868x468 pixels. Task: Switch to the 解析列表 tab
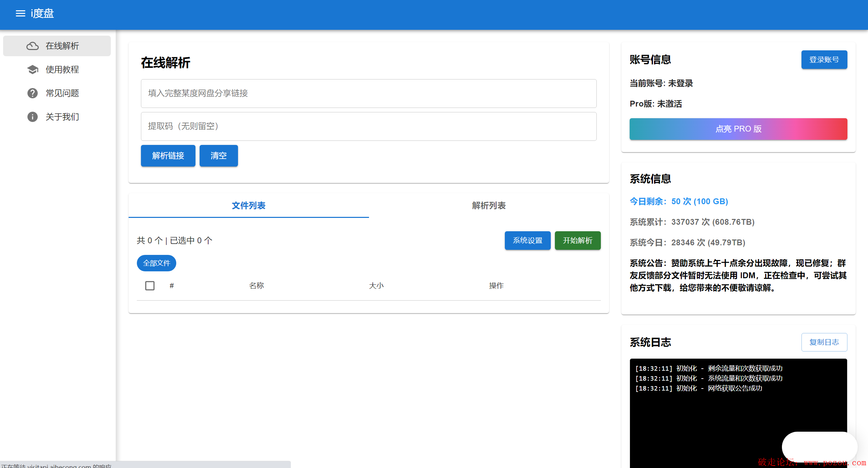coord(489,206)
